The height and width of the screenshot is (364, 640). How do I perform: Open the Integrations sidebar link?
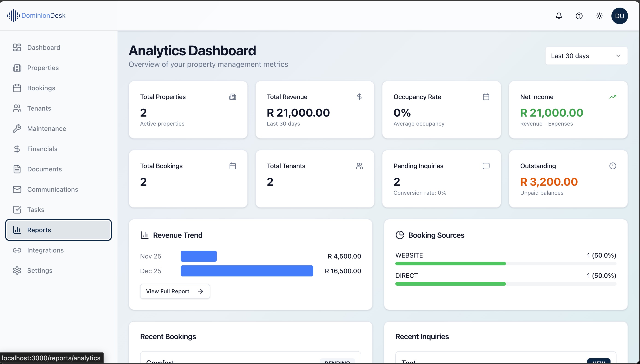click(45, 250)
